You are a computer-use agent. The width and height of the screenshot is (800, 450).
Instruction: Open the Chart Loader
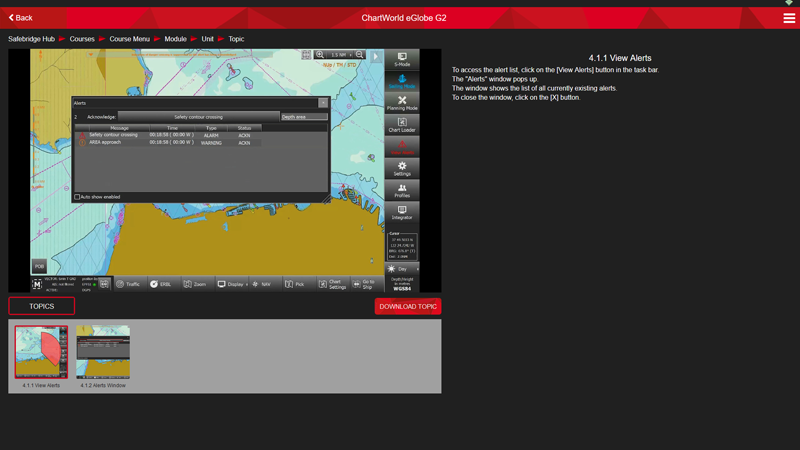(x=402, y=124)
